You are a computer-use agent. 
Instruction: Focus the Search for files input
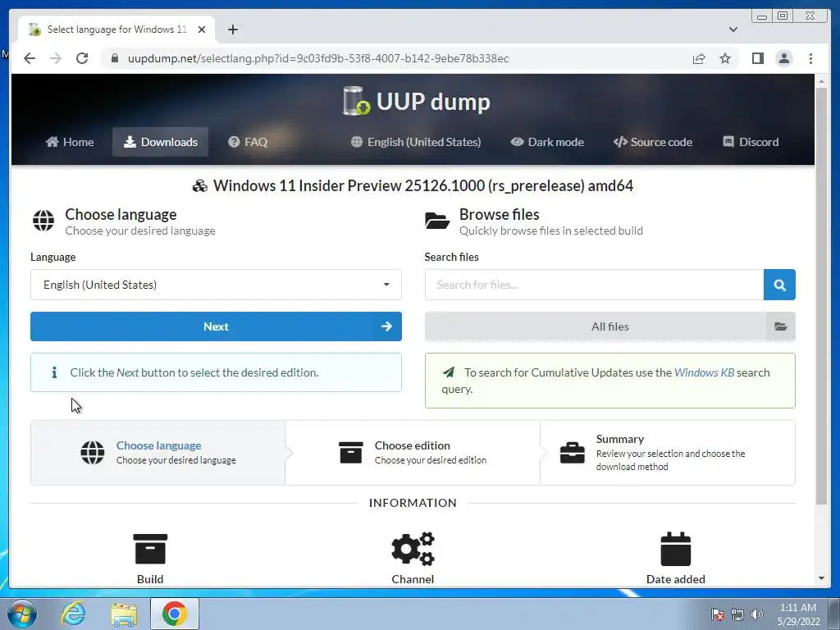[594, 285]
